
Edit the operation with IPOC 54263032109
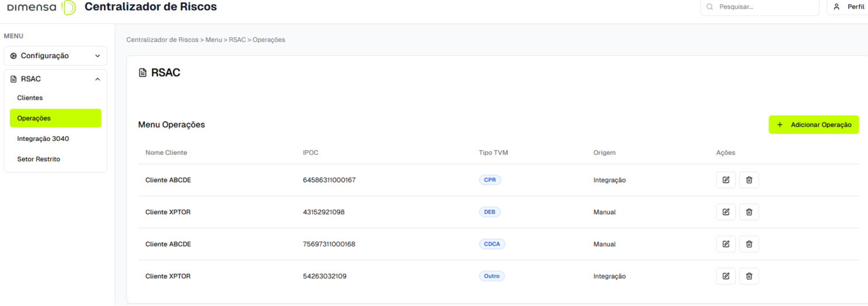(x=725, y=276)
